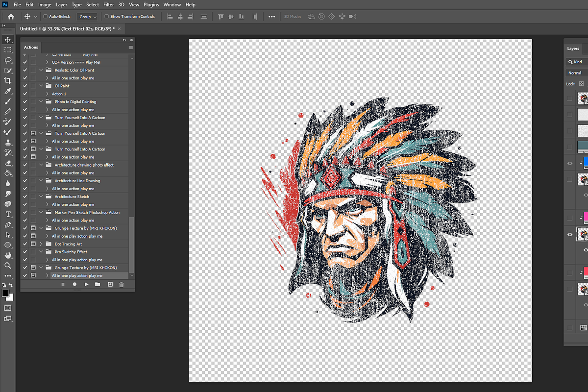The image size is (588, 392).
Task: Select the Paint Bucket tool
Action: [x=8, y=173]
